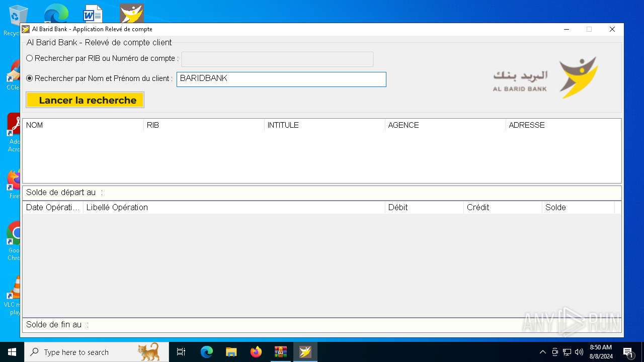644x362 pixels.
Task: Click the RIB account number input field
Action: pos(277,59)
